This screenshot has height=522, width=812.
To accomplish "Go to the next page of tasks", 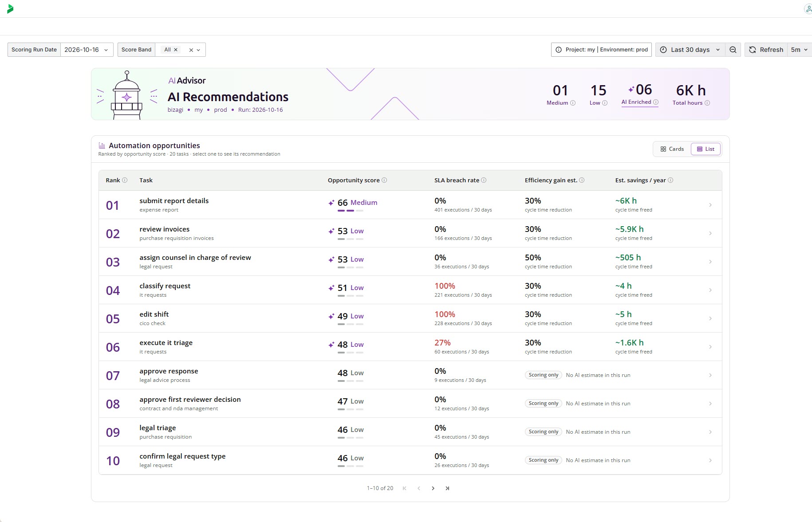I will [x=433, y=488].
